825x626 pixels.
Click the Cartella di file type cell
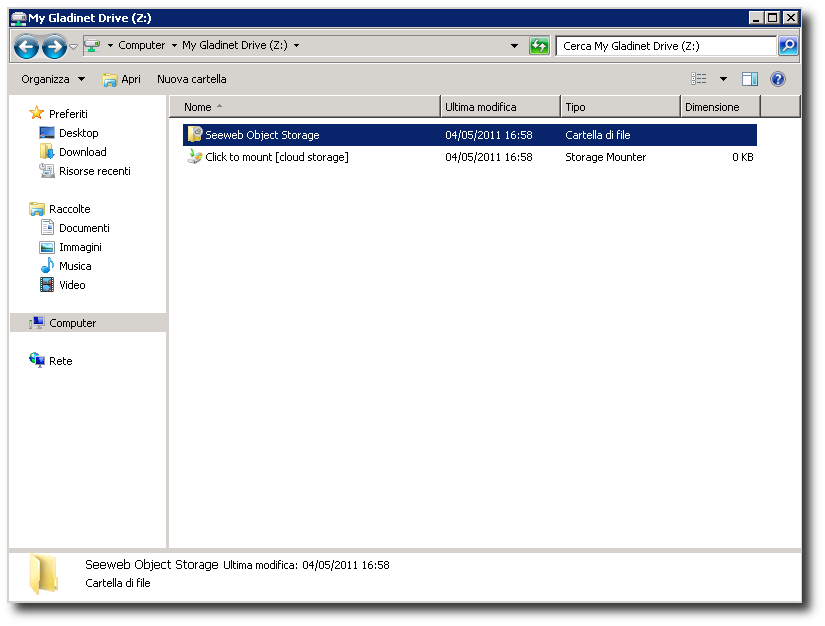pyautogui.click(x=598, y=135)
